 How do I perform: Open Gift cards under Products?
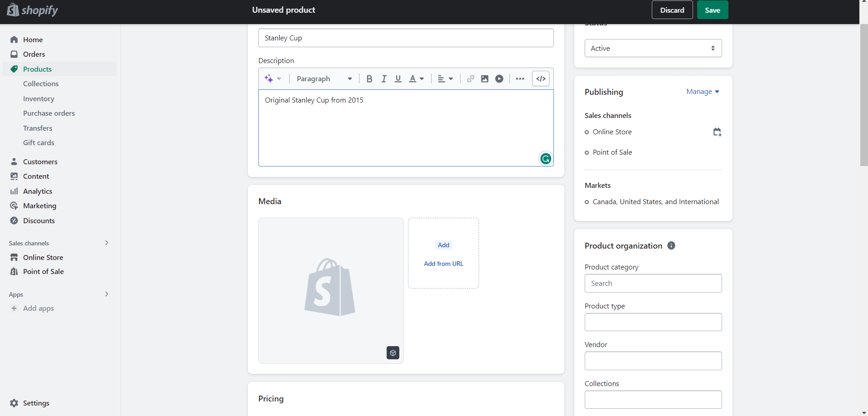[39, 142]
